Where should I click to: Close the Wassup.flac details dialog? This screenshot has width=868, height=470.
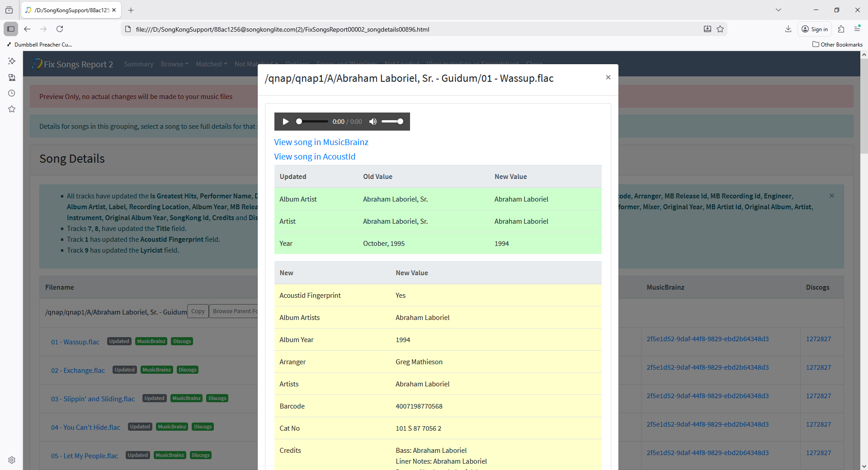click(x=608, y=77)
